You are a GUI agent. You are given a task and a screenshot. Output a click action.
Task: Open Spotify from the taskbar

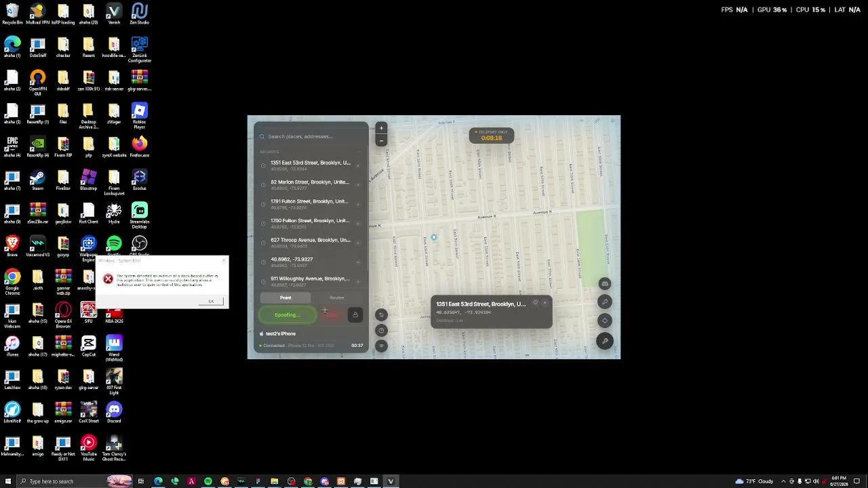pyautogui.click(x=208, y=481)
